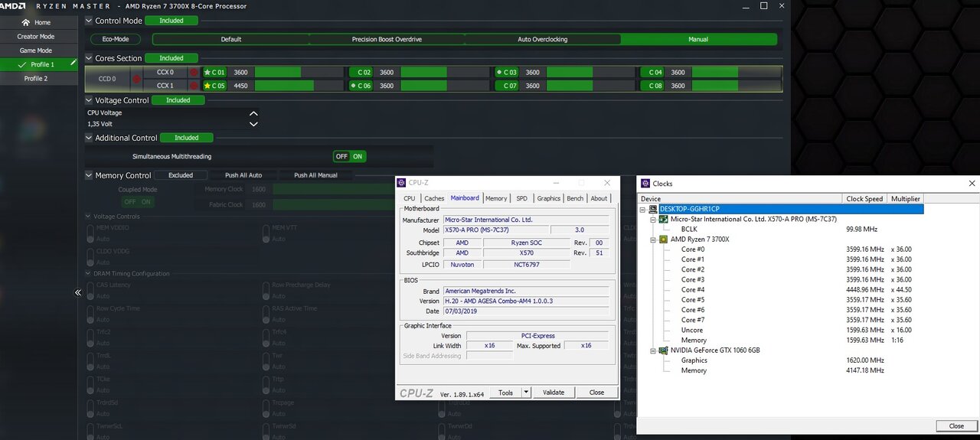Switch to Caches tab in CPU-Z
The width and height of the screenshot is (980, 440).
[x=434, y=198]
